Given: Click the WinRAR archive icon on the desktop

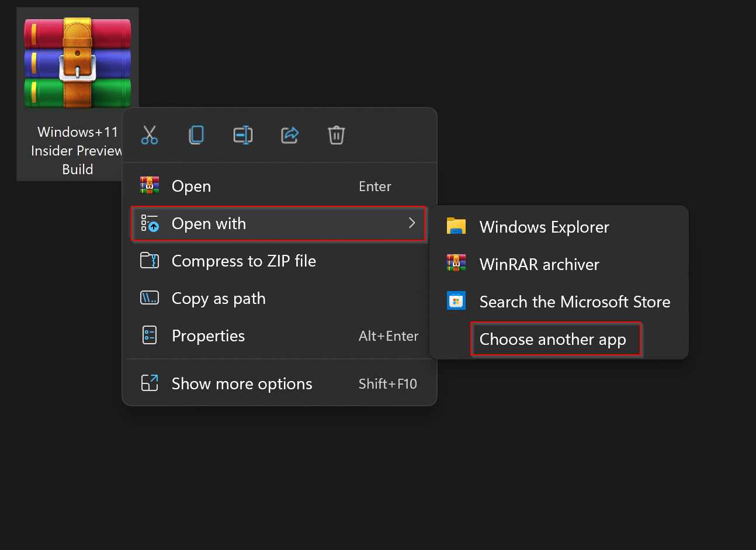Looking at the screenshot, I should click(x=77, y=61).
